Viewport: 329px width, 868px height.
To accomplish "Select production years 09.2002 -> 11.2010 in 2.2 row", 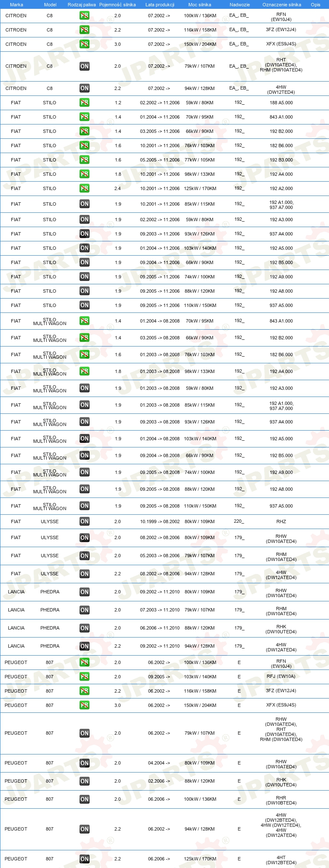I will (x=160, y=646).
